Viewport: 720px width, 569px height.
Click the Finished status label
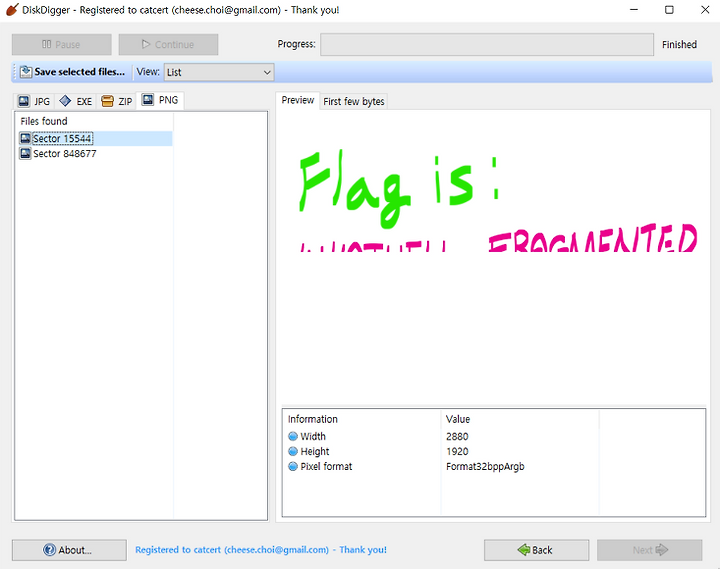coord(679,45)
